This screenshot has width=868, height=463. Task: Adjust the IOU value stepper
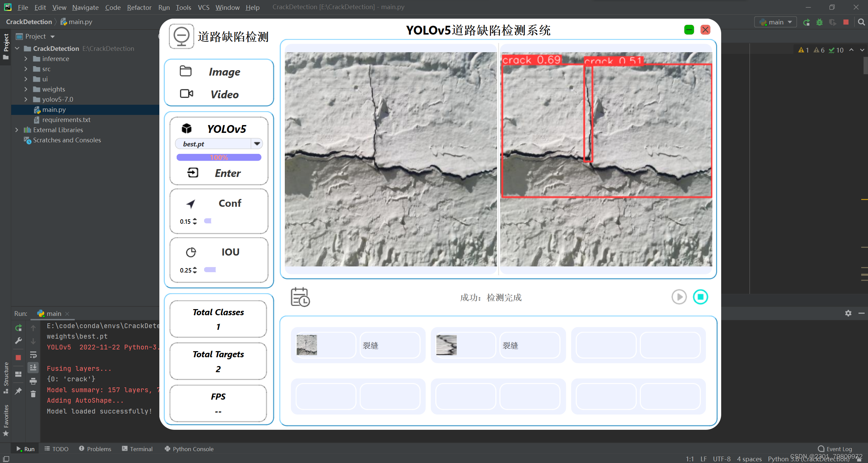[x=195, y=270]
